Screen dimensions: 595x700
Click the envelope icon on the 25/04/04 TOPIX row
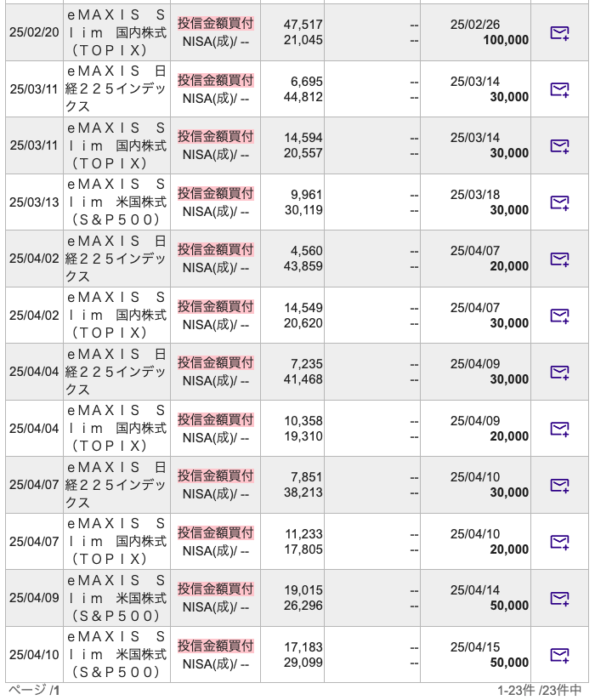(561, 428)
